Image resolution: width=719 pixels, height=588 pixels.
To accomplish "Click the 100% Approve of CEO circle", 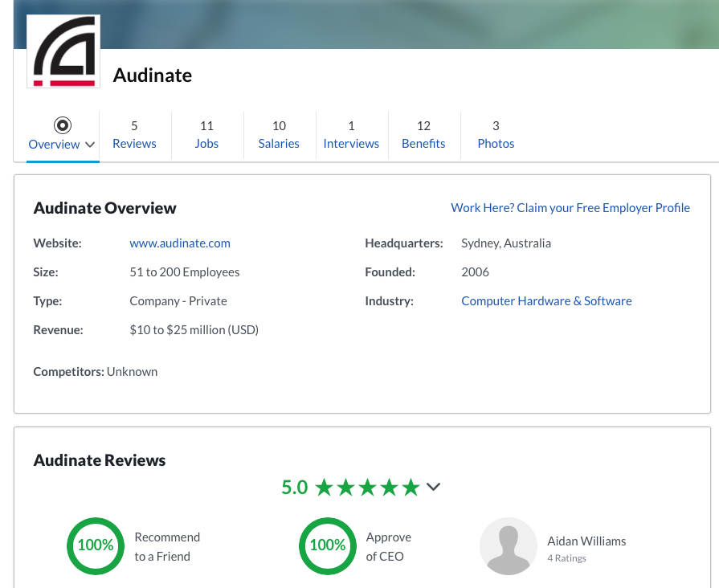I will (328, 546).
